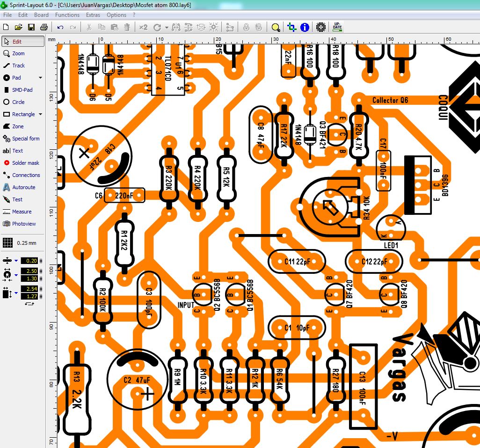This screenshot has height=448, width=480.
Task: Open grid settings 0.25 mm
Action: 20,243
